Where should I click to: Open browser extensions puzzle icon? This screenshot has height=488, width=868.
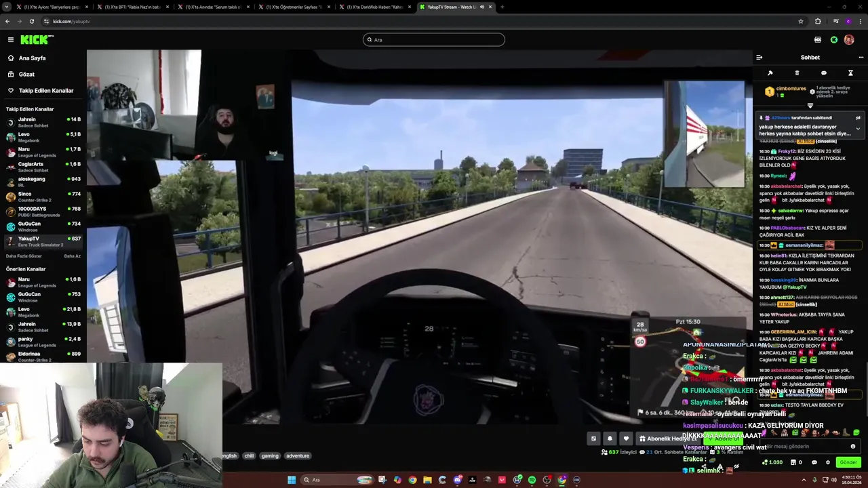click(818, 21)
